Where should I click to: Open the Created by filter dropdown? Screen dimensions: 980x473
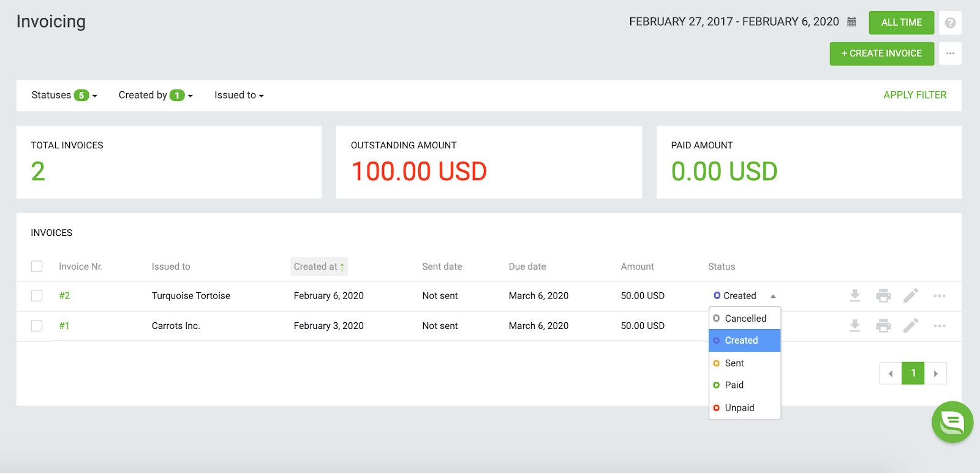[156, 95]
